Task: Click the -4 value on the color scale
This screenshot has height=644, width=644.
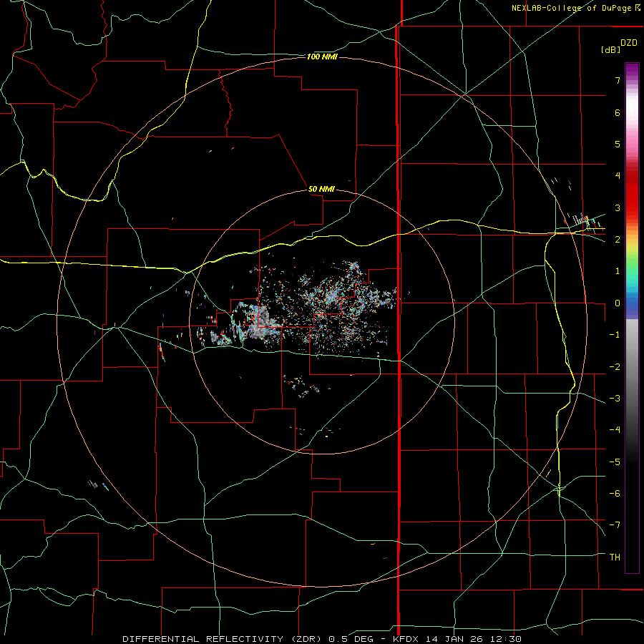Action: point(615,430)
